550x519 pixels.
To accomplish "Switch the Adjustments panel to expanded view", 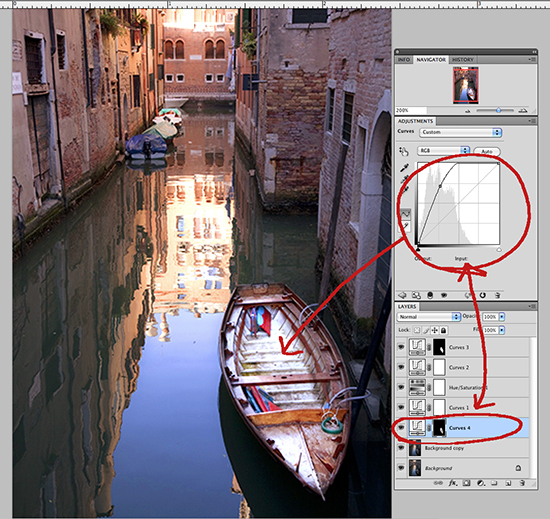I will tap(416, 295).
